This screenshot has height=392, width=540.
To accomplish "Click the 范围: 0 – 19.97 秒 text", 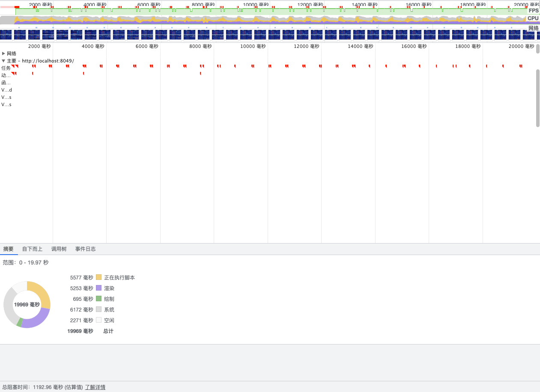I will [x=26, y=262].
